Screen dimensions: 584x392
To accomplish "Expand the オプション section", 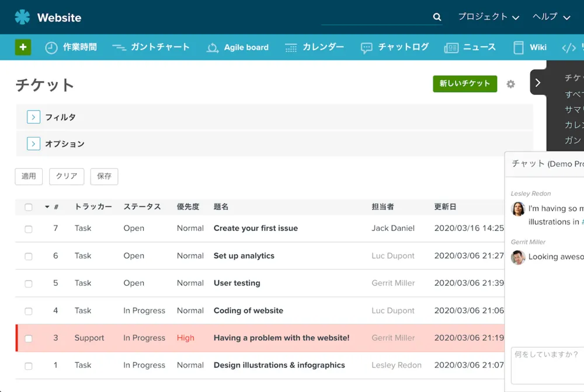I will coord(33,143).
